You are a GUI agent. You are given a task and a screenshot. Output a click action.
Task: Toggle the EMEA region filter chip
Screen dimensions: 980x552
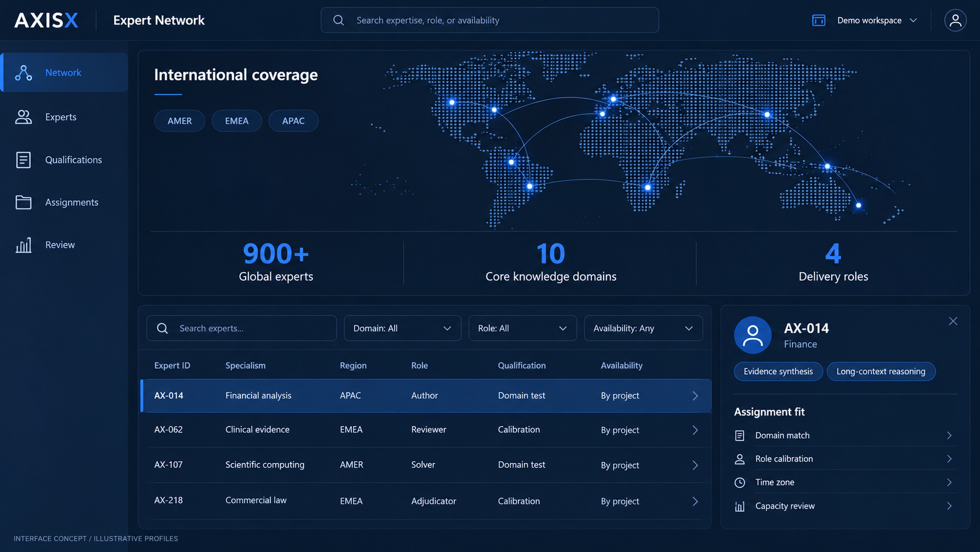(x=237, y=121)
